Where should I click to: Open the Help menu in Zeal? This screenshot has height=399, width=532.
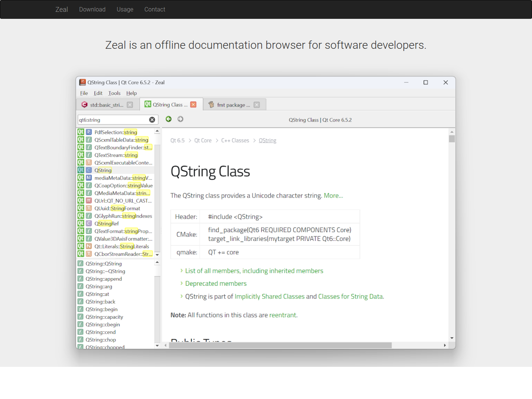click(x=132, y=93)
